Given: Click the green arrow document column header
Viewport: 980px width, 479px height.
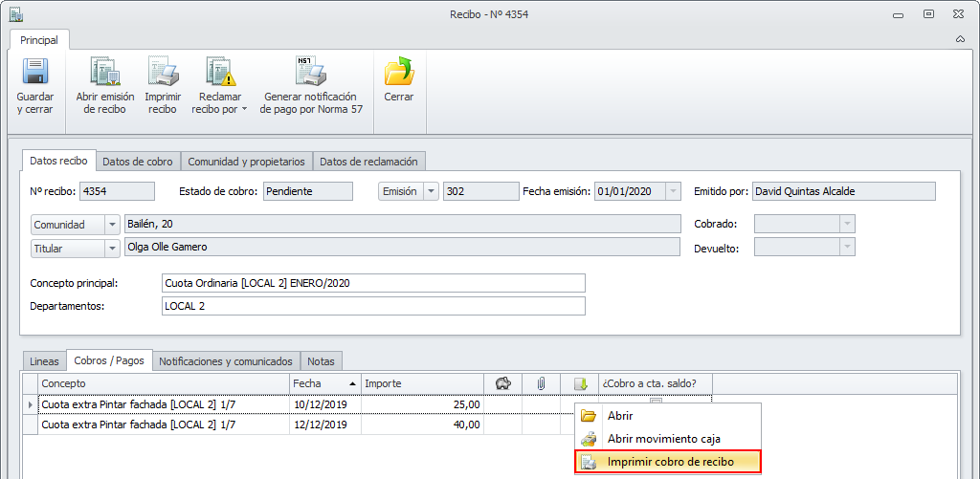Looking at the screenshot, I should [x=579, y=383].
